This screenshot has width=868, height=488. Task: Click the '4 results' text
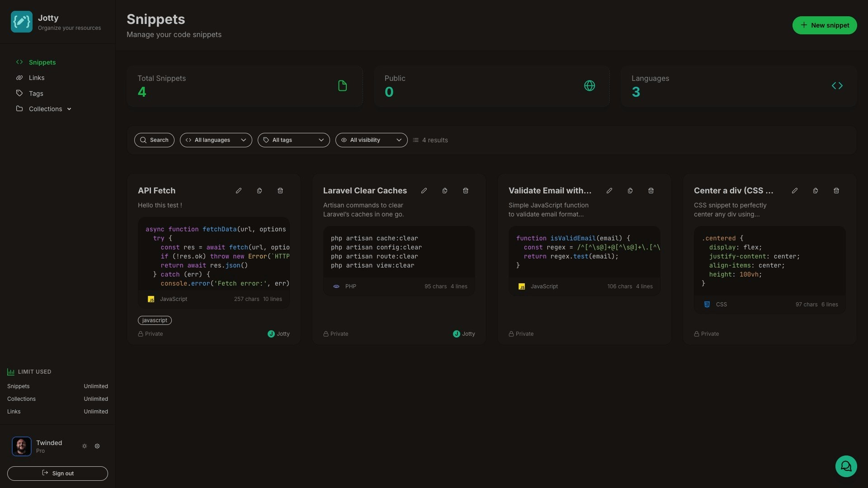(x=435, y=140)
